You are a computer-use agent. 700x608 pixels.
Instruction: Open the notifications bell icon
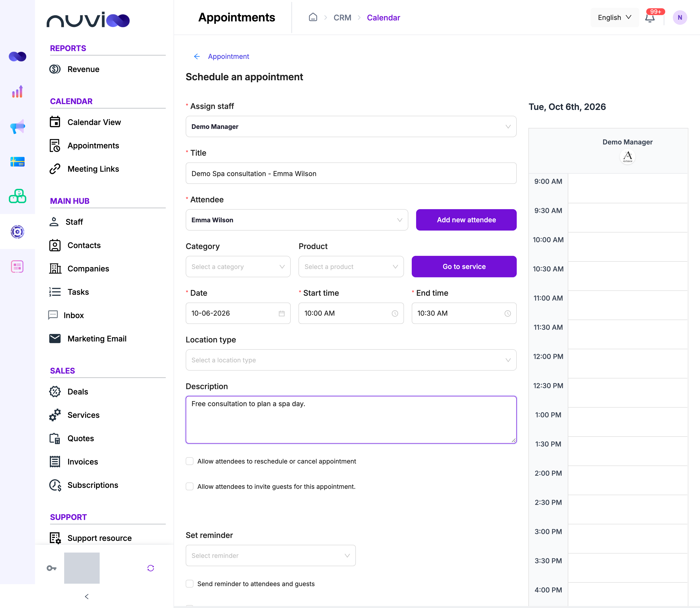[x=650, y=18]
